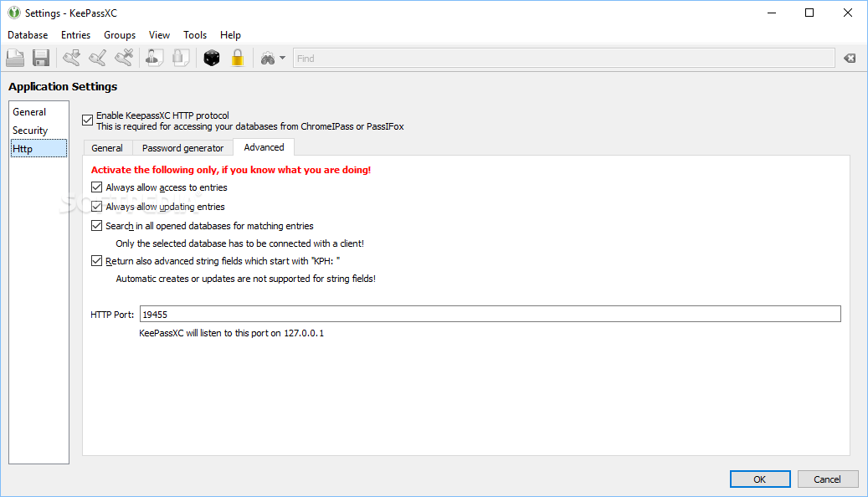The height and width of the screenshot is (497, 868).
Task: Switch to the General tab in Http settings
Action: click(x=107, y=148)
